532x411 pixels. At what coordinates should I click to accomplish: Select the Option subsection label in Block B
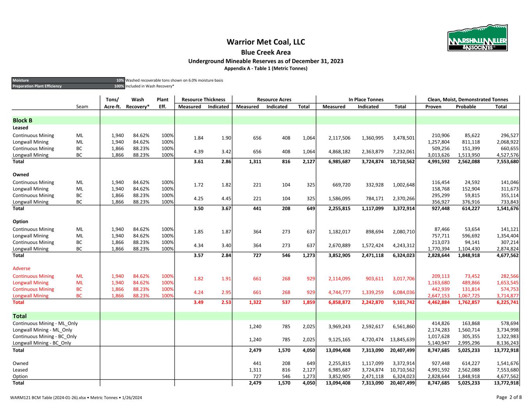[21, 221]
